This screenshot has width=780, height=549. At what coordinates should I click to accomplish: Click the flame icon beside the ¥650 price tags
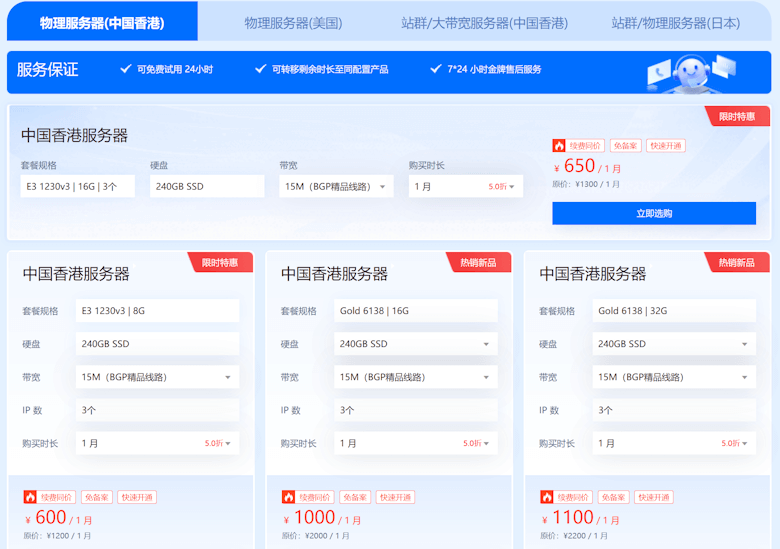559,146
